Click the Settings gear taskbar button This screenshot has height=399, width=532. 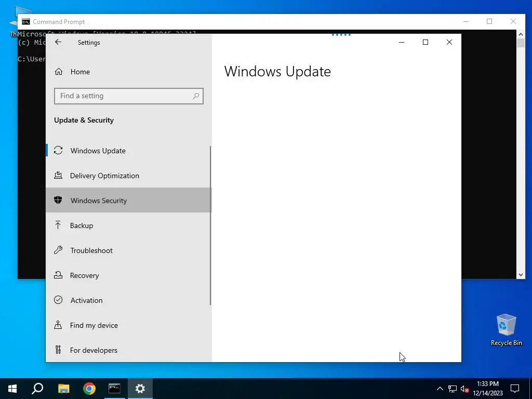click(140, 389)
